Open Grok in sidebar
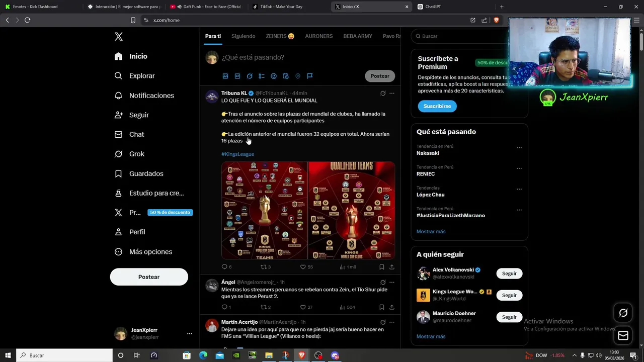Image resolution: width=644 pixels, height=362 pixels. [129, 154]
